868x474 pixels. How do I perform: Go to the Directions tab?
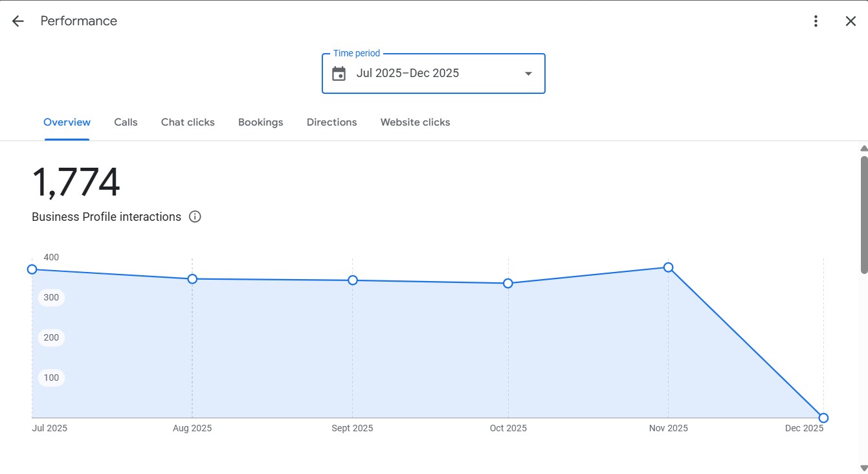coord(331,122)
